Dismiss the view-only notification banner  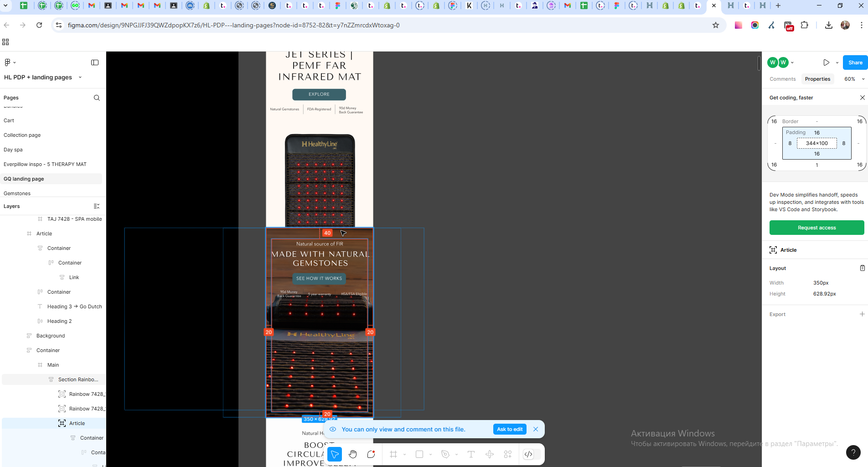(x=536, y=429)
